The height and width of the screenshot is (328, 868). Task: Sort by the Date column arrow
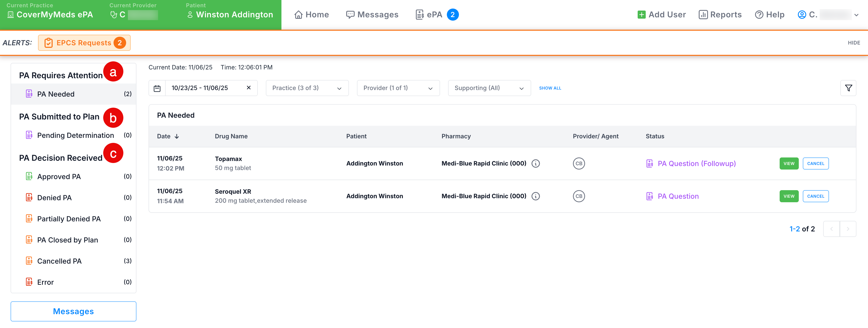click(176, 136)
